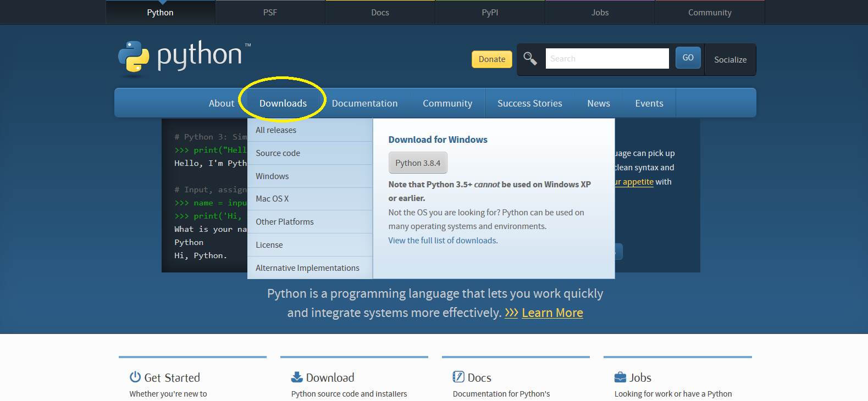The height and width of the screenshot is (401, 868).
Task: Open the Socialize menu
Action: click(x=730, y=59)
